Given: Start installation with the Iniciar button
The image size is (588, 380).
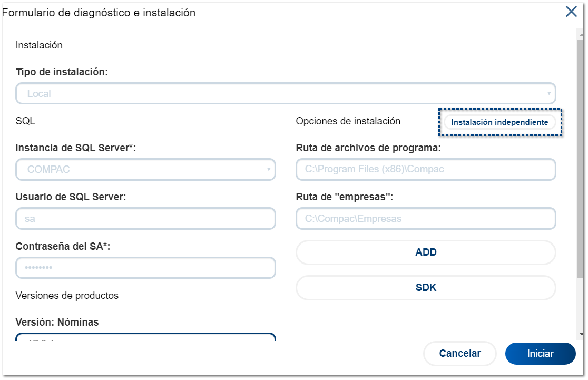Looking at the screenshot, I should [x=540, y=354].
